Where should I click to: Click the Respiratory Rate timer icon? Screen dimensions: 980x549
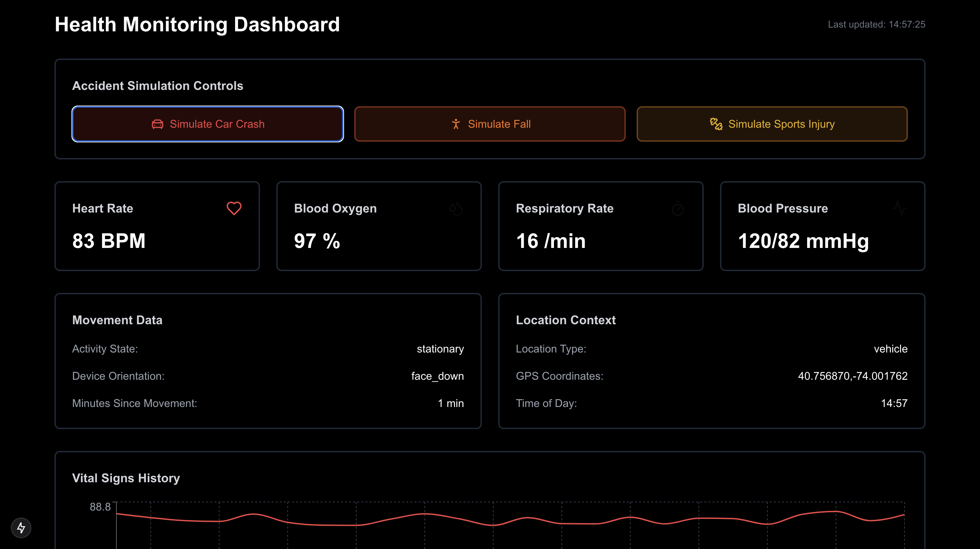click(677, 209)
